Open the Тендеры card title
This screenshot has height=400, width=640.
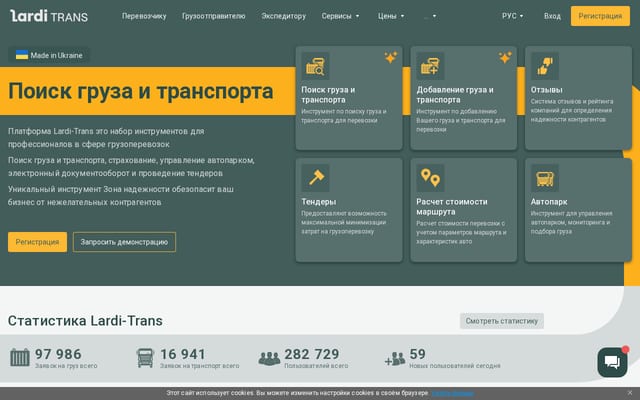coord(319,202)
